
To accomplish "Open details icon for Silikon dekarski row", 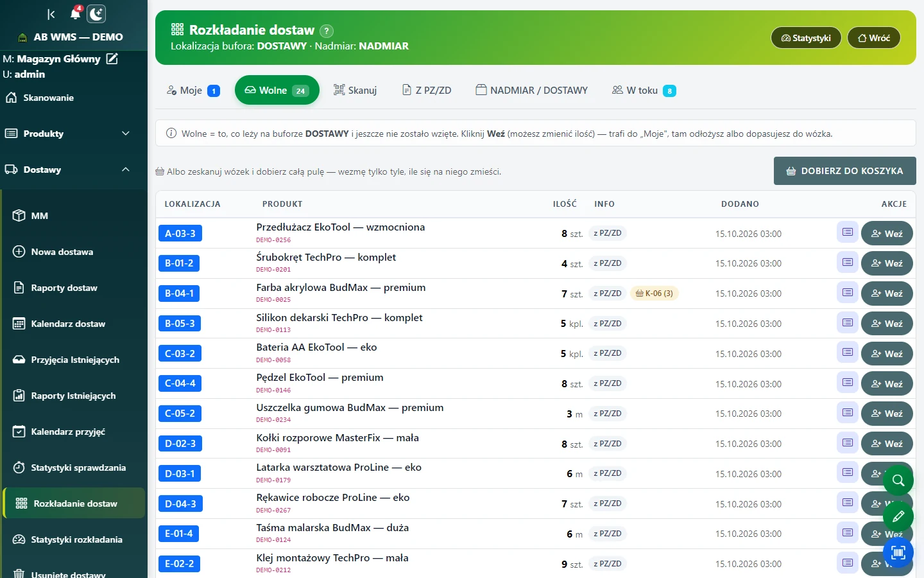I will (848, 322).
